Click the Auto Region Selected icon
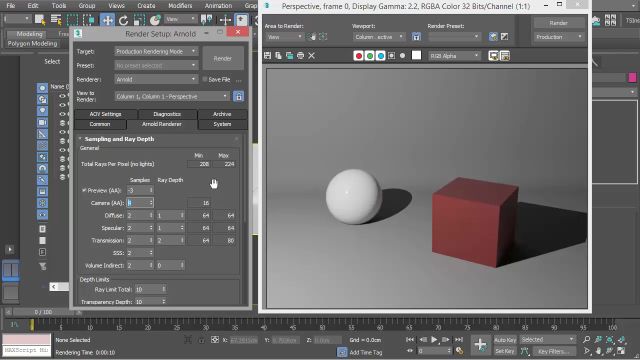The image size is (640, 360). (323, 37)
